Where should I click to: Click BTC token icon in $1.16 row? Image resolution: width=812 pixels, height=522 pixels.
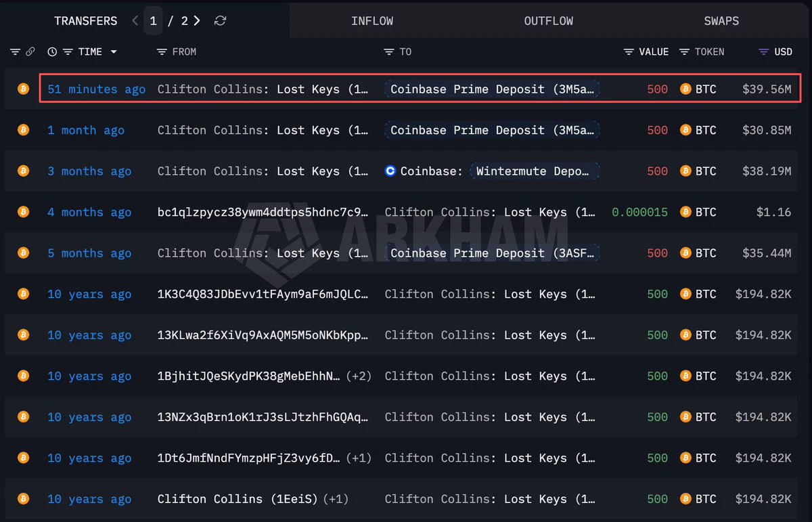click(x=685, y=212)
